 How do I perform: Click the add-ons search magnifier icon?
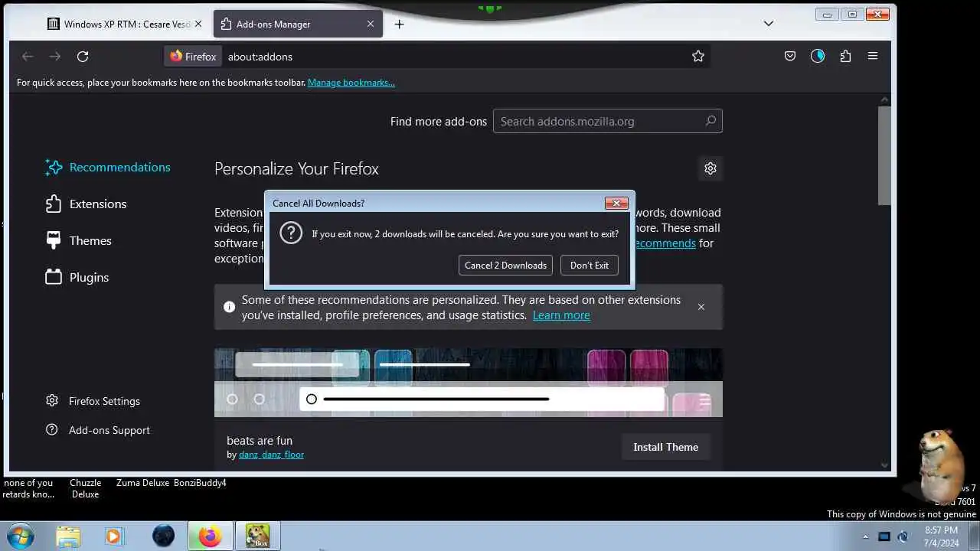(x=710, y=121)
